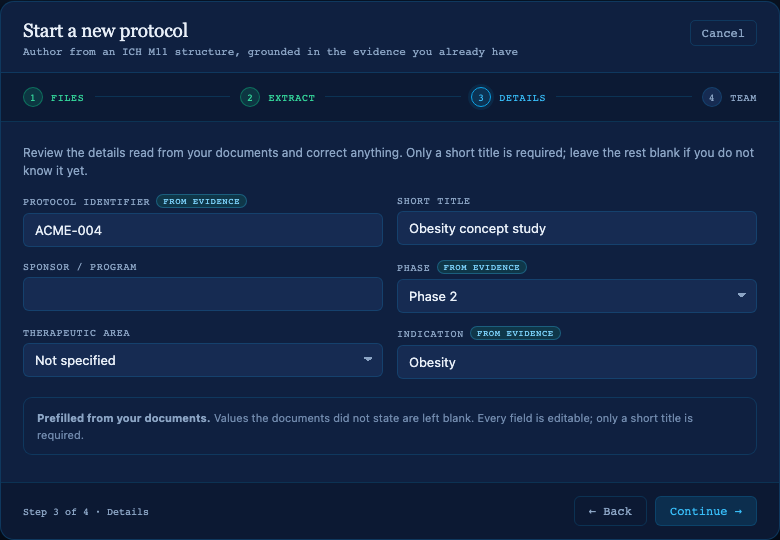The image size is (780, 540).
Task: Click the "SHORT TITLE" label
Action: coord(433,201)
